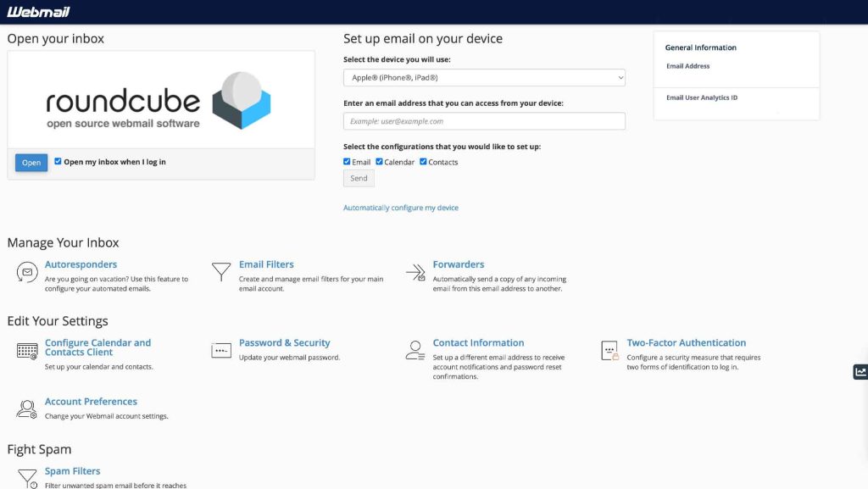The height and width of the screenshot is (489, 868).
Task: Click the email address input field
Action: click(x=483, y=120)
